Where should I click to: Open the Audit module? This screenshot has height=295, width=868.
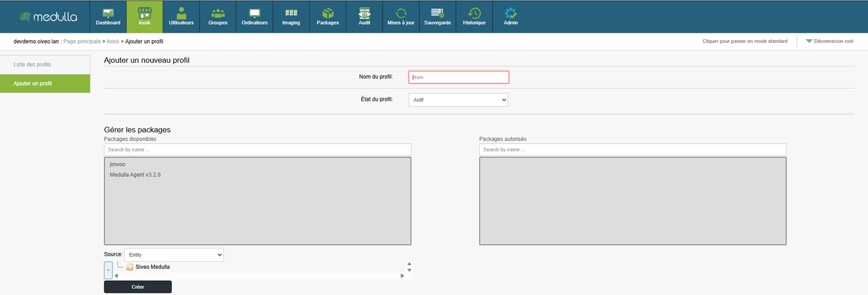364,17
